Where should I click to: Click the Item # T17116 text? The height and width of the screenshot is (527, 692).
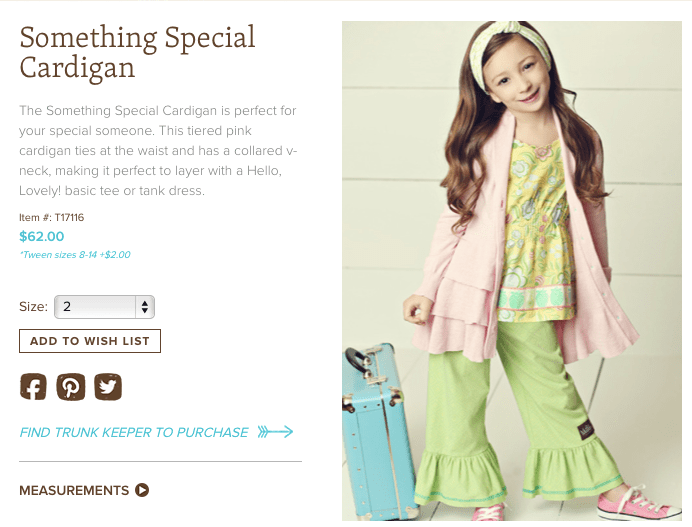point(52,217)
